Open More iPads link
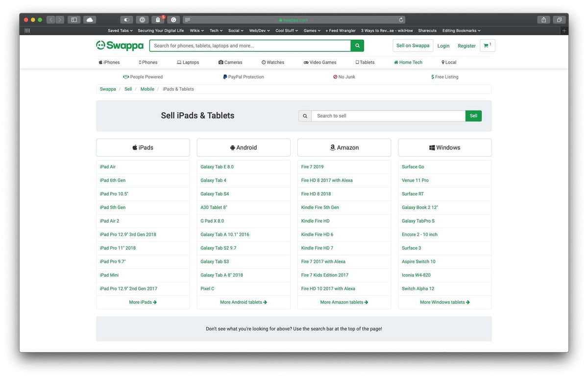588x378 pixels. [143, 303]
